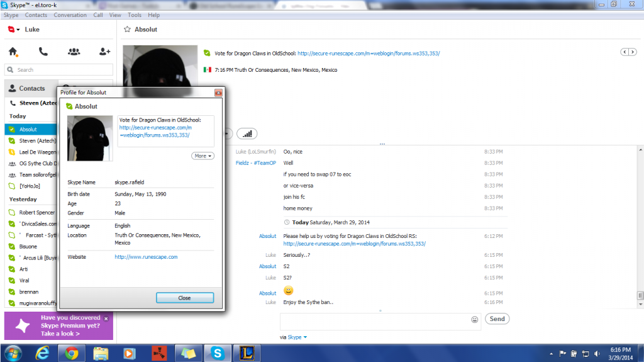Click the chat scrollbar down arrow
The height and width of the screenshot is (362, 644).
pos(640,305)
